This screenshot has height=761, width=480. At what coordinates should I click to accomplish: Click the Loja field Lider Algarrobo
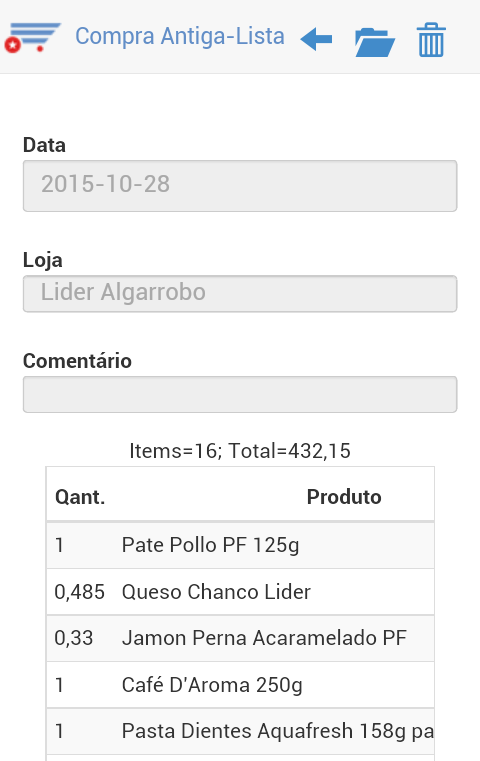click(240, 294)
